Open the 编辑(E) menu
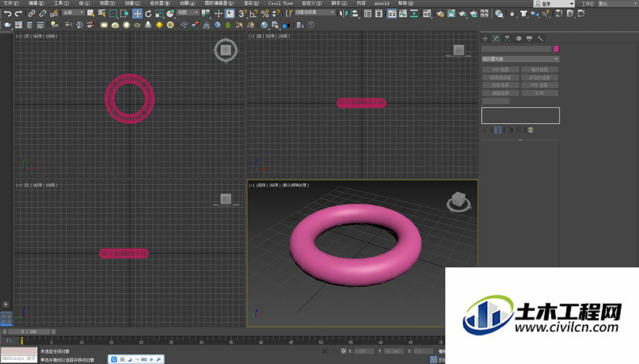639x364 pixels. [36, 3]
